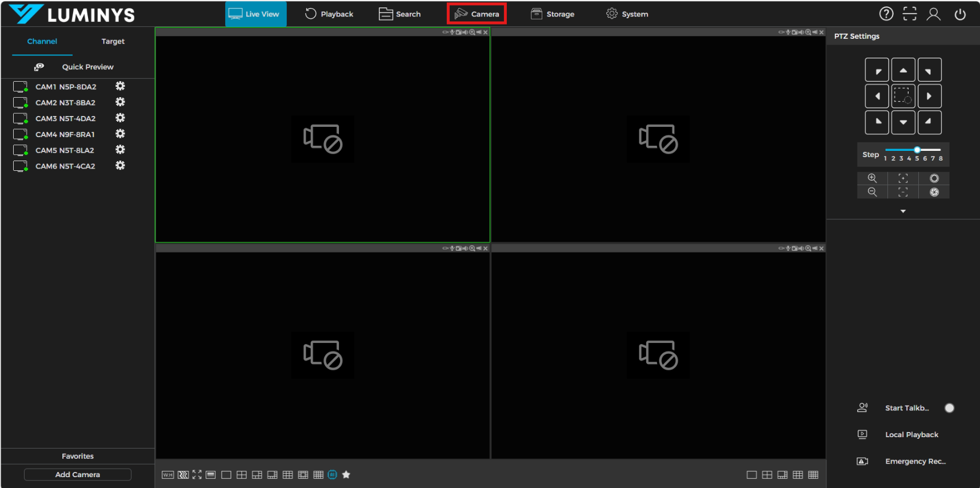This screenshot has height=488, width=980.
Task: Click the Add Camera button
Action: [78, 475]
